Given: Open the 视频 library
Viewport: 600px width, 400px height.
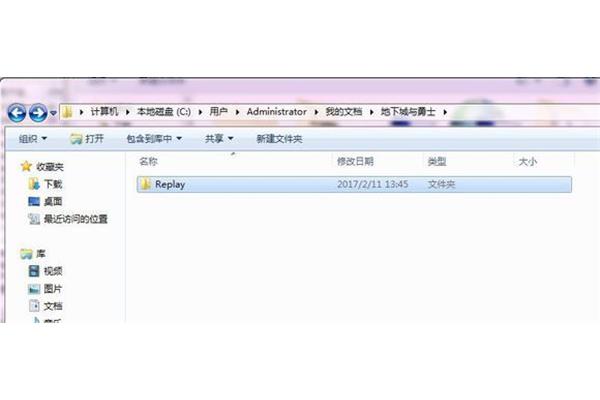Looking at the screenshot, I should tap(53, 271).
